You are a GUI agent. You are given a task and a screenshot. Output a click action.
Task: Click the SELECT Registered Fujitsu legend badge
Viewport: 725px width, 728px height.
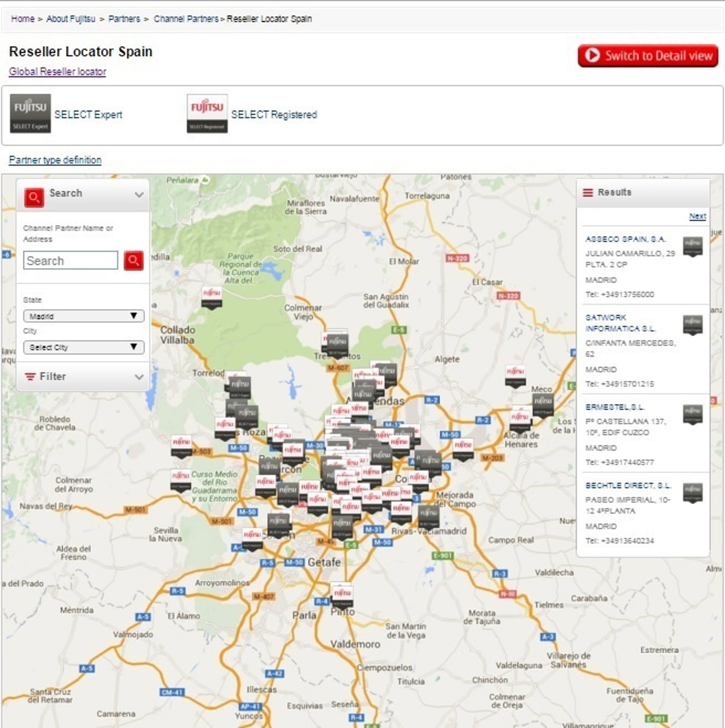click(x=207, y=113)
